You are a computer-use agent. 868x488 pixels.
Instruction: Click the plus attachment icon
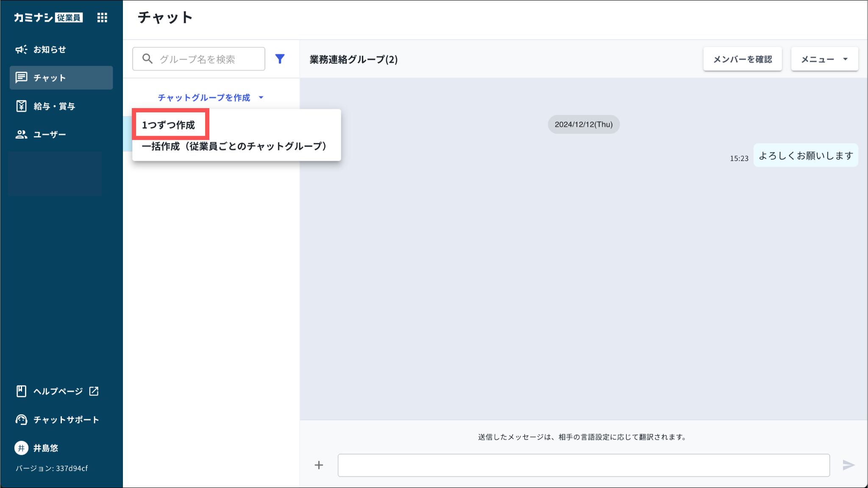coord(319,465)
